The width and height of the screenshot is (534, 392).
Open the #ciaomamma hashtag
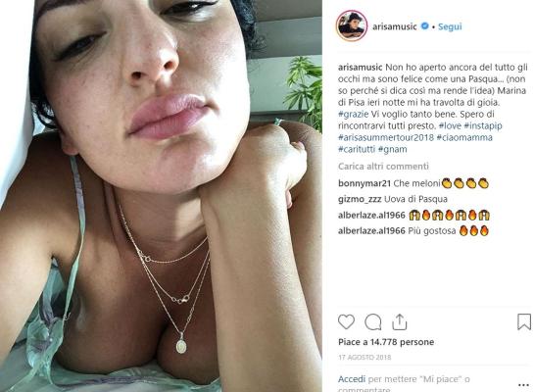tap(464, 137)
